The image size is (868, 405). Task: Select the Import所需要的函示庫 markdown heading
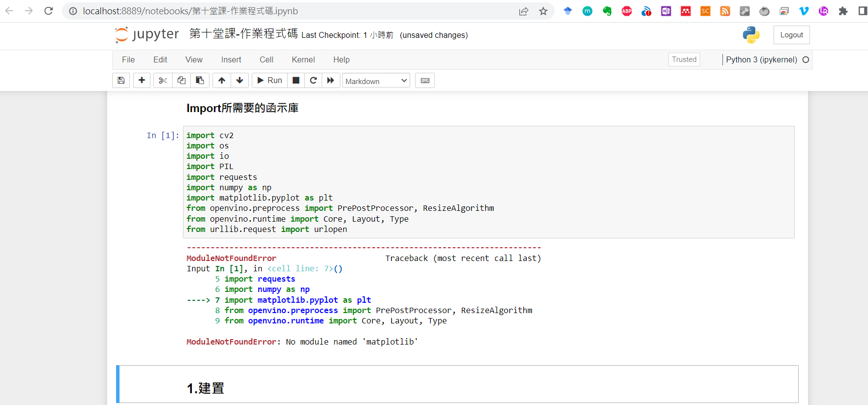pyautogui.click(x=242, y=108)
